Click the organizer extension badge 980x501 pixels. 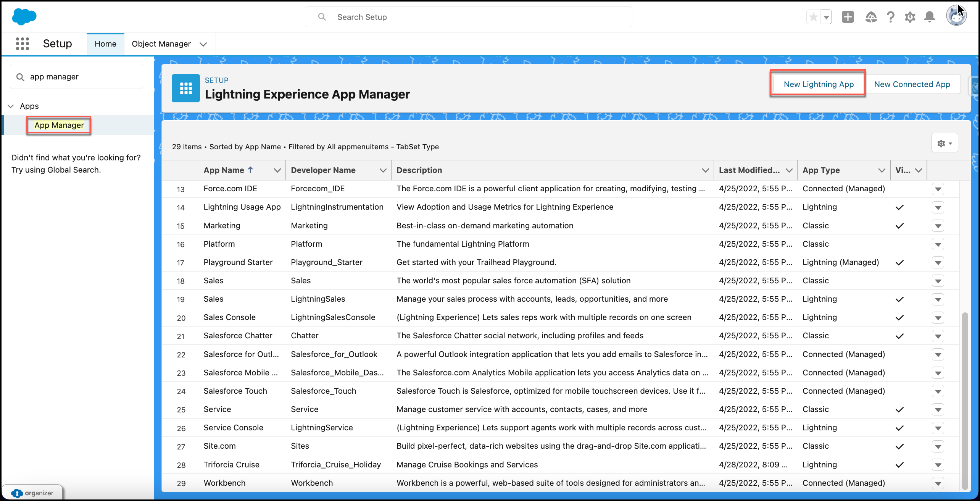pos(32,493)
